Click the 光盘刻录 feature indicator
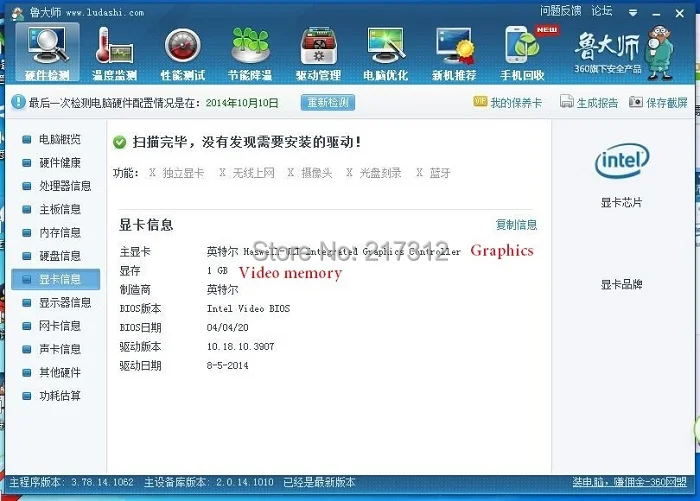The height and width of the screenshot is (501, 700). [x=374, y=173]
